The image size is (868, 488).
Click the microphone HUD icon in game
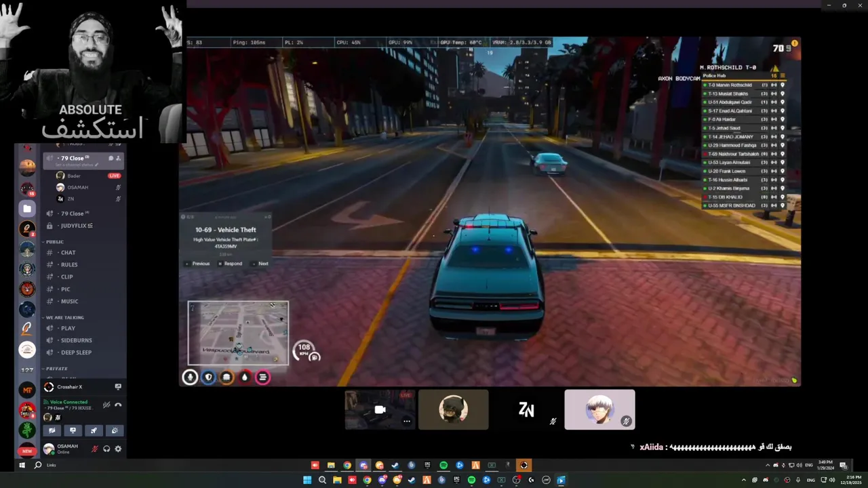[191, 378]
